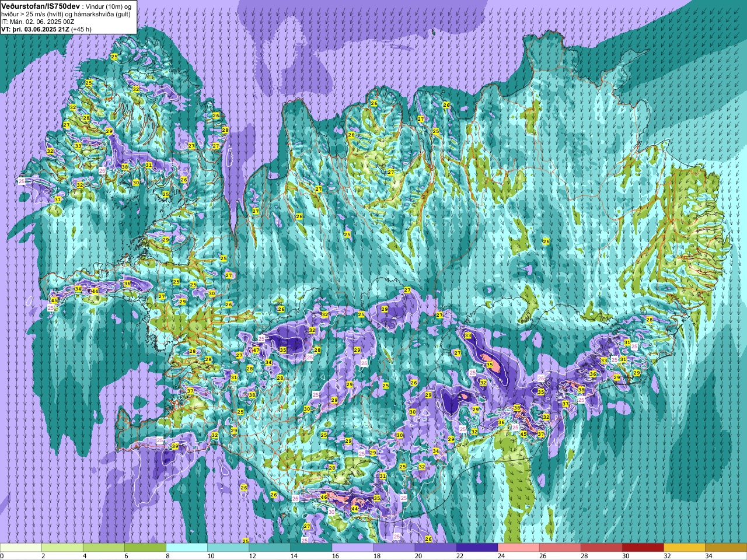Image resolution: width=747 pixels, height=560 pixels.
Task: Click legend tick label "24" on the color bar
Action: pos(501,556)
